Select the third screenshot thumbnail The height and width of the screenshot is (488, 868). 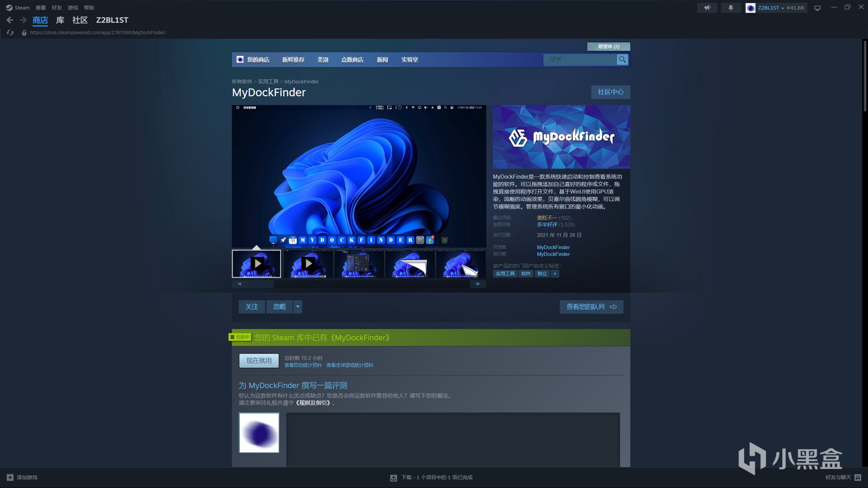click(359, 263)
